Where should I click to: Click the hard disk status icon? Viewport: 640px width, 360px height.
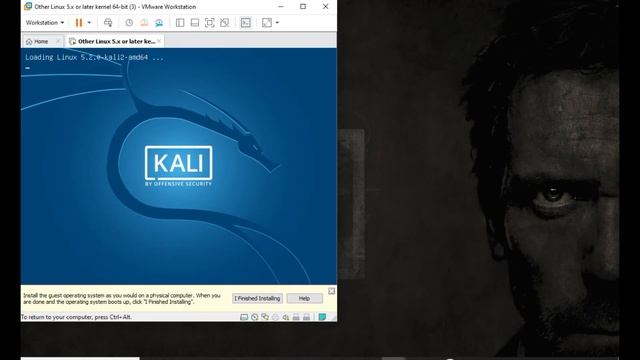[244, 317]
